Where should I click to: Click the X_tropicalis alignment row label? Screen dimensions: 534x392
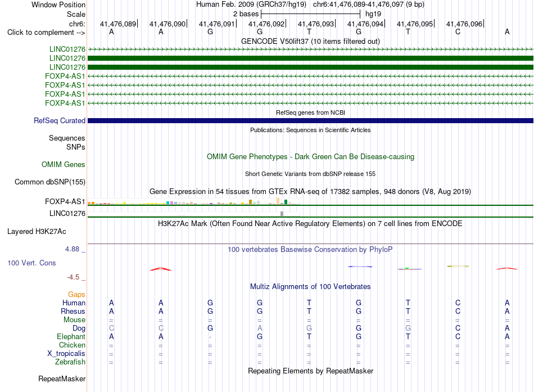66,354
